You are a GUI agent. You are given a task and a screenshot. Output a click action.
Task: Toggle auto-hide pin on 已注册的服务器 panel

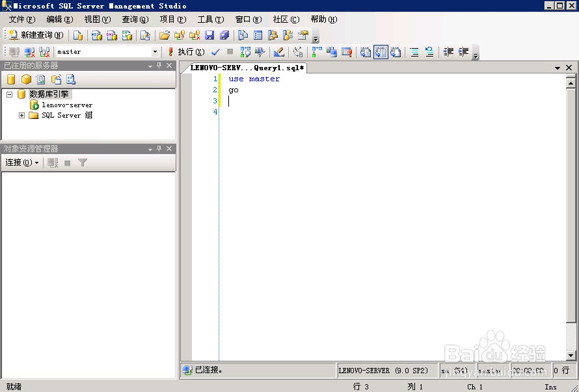159,65
